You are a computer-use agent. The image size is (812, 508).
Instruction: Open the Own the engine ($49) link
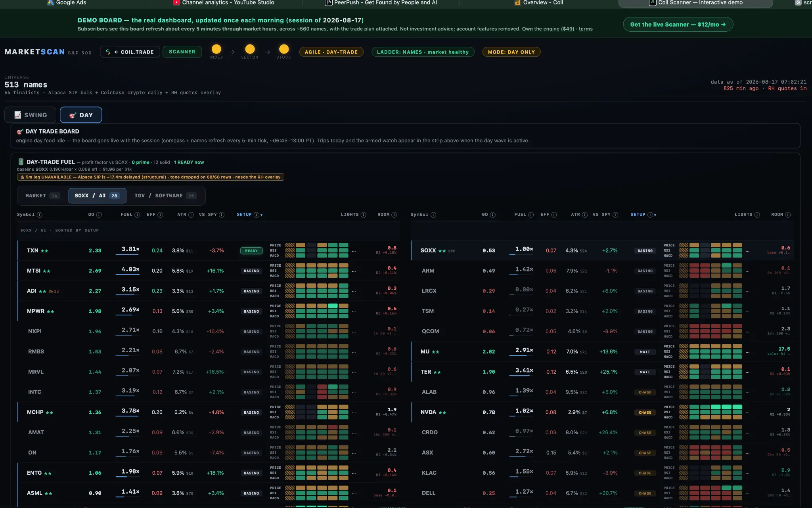click(548, 29)
